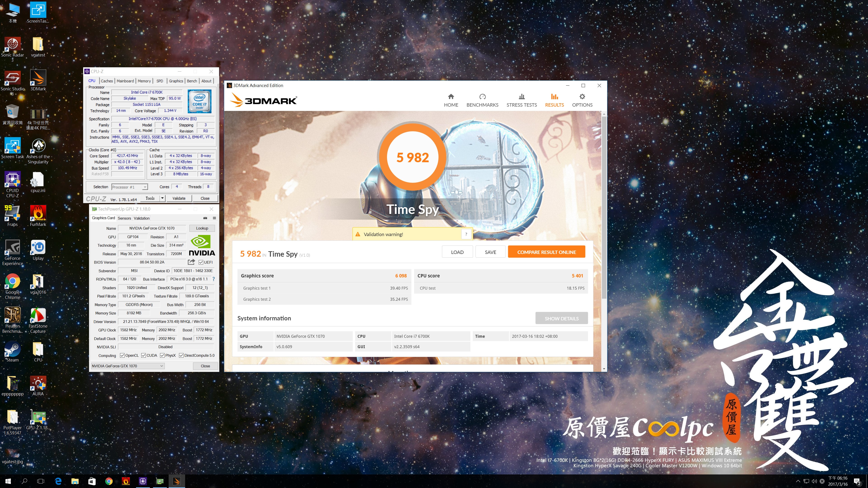Open Microsoft Edge in the taskbar

[x=58, y=481]
